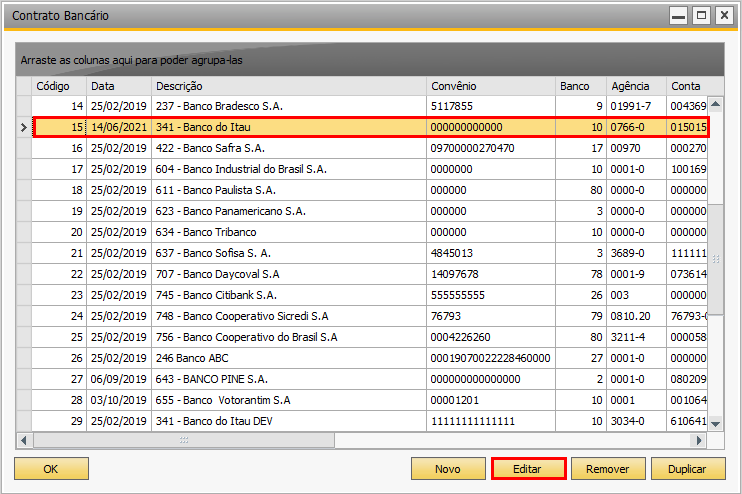
Task: Click convênio value 00001201
Action: [491, 400]
